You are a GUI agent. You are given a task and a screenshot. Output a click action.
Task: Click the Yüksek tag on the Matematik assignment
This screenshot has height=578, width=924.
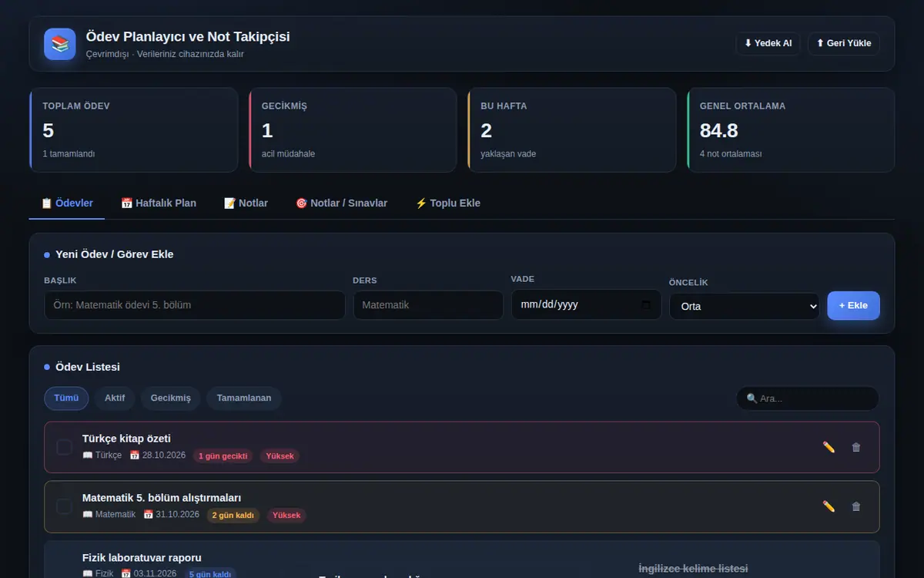point(286,515)
